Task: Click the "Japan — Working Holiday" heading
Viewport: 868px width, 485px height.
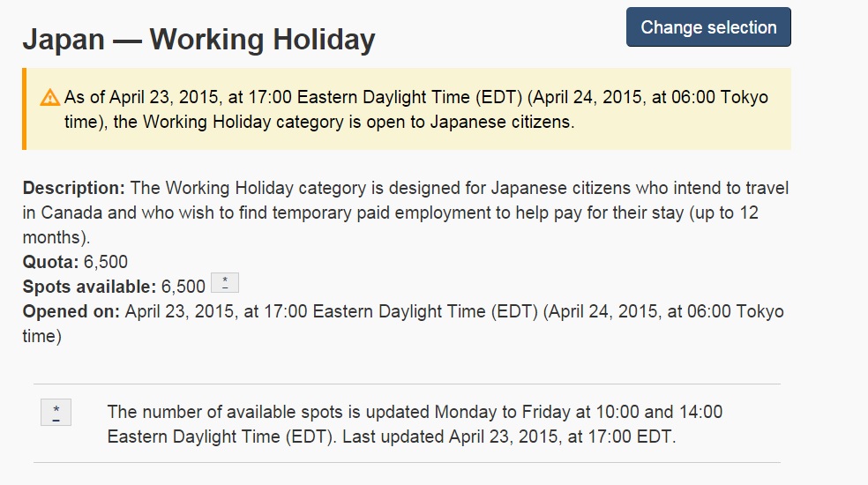Action: point(198,40)
